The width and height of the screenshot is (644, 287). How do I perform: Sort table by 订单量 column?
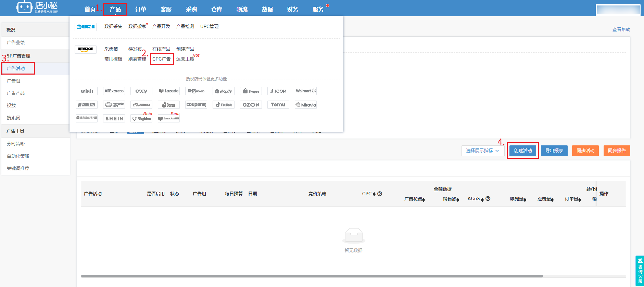click(x=580, y=199)
